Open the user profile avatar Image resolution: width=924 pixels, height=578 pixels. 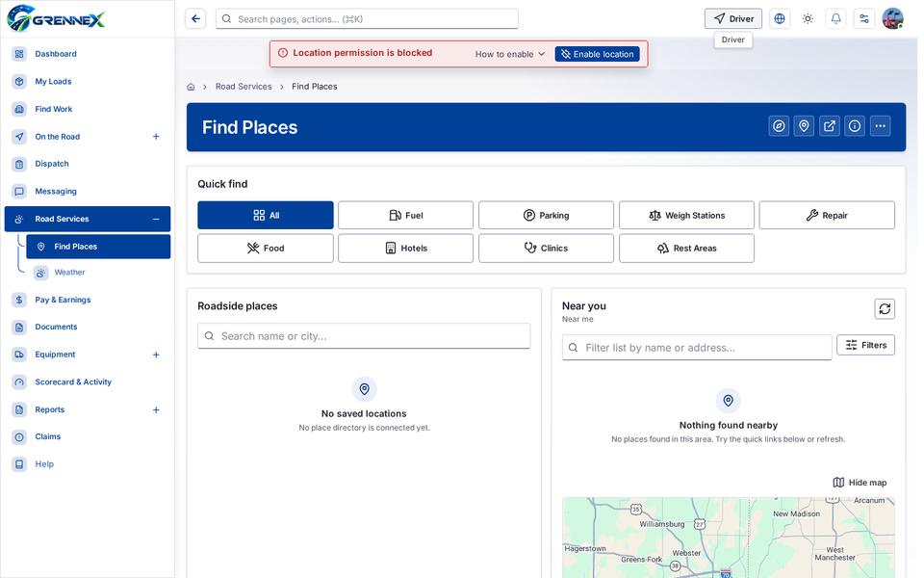click(893, 19)
